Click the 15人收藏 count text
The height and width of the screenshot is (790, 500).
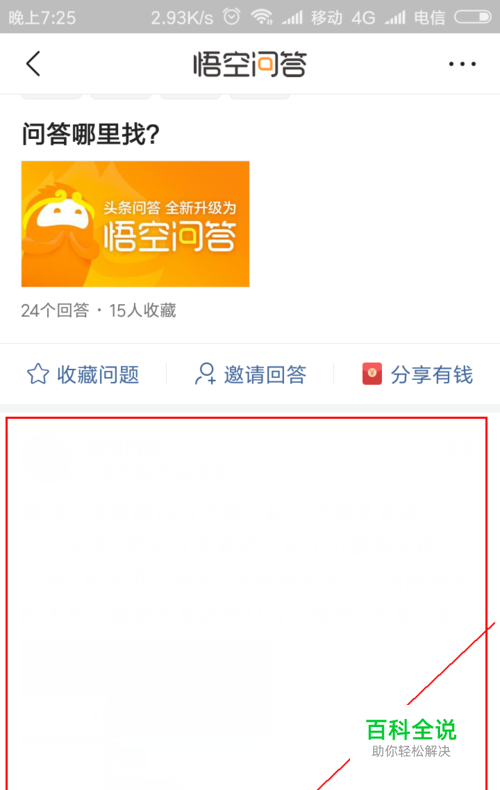(x=143, y=310)
